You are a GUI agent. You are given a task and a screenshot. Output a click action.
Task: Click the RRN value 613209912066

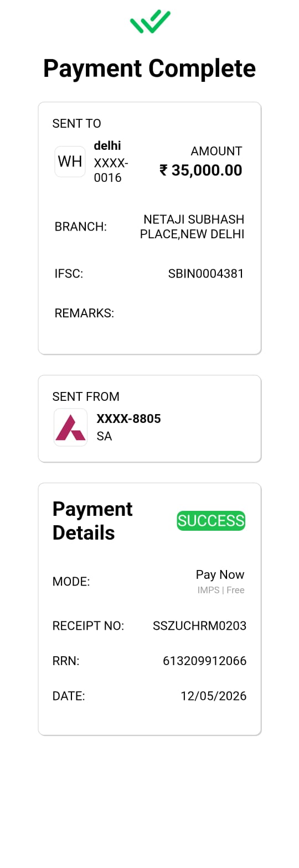(x=204, y=661)
